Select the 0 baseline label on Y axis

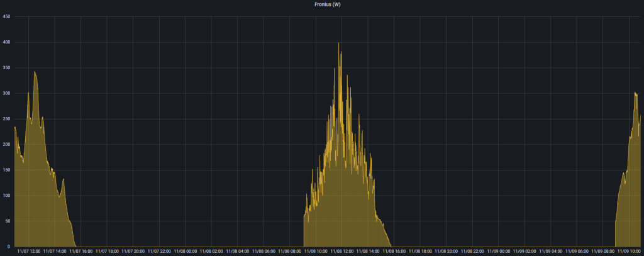tap(9, 247)
